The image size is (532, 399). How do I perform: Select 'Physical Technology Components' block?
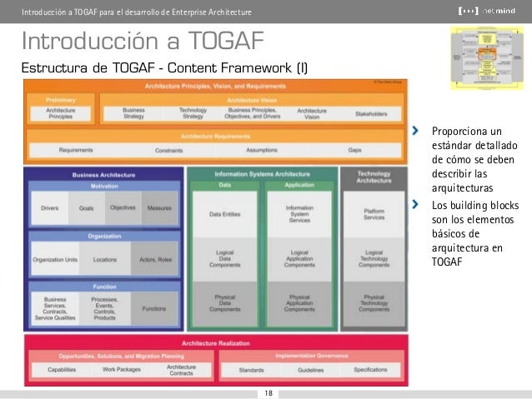[x=374, y=303]
